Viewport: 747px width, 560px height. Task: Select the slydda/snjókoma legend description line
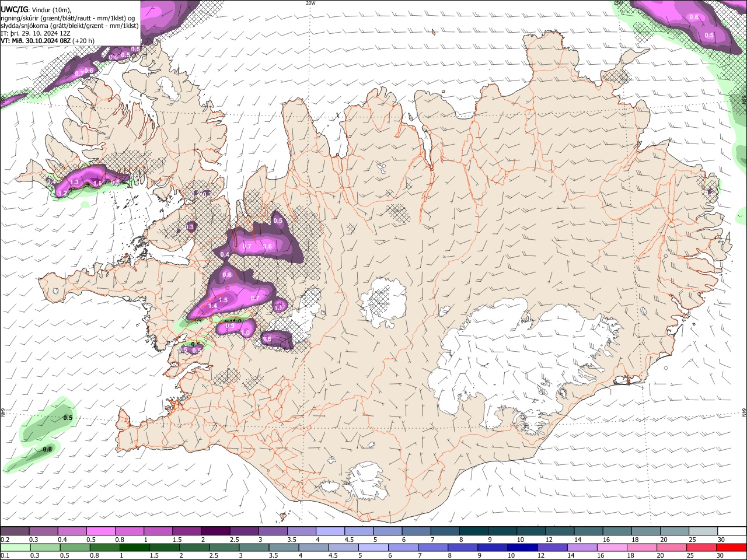coord(69,26)
